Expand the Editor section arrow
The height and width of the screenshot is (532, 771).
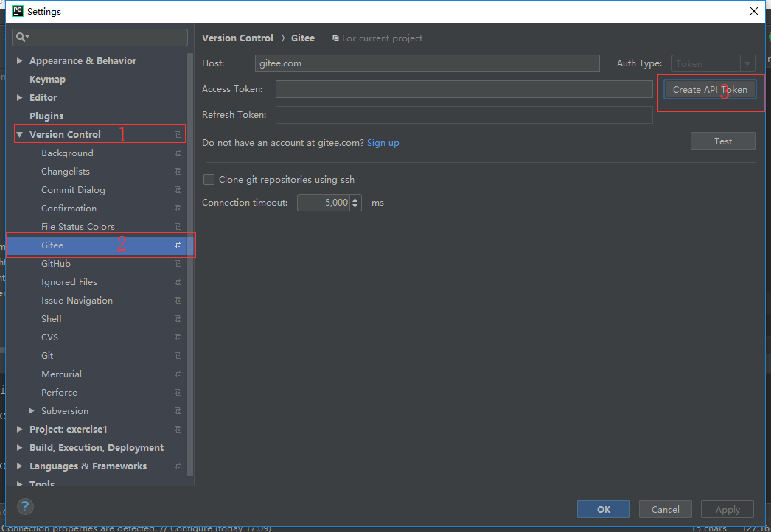(x=20, y=97)
